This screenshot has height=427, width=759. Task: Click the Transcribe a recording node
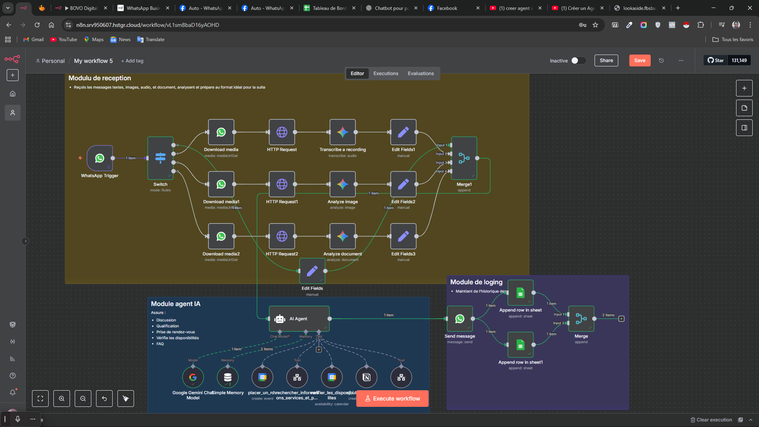pyautogui.click(x=342, y=132)
